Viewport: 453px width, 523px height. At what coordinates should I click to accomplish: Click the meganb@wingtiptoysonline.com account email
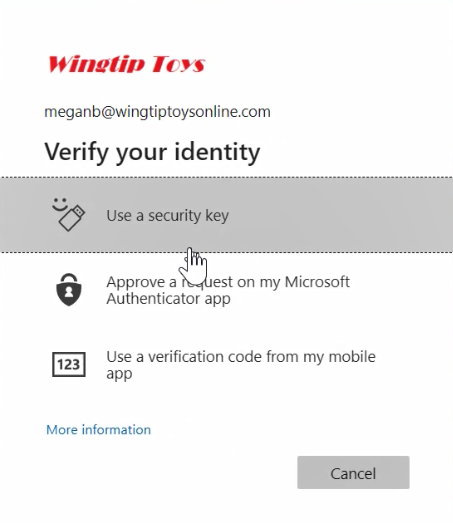coord(157,112)
